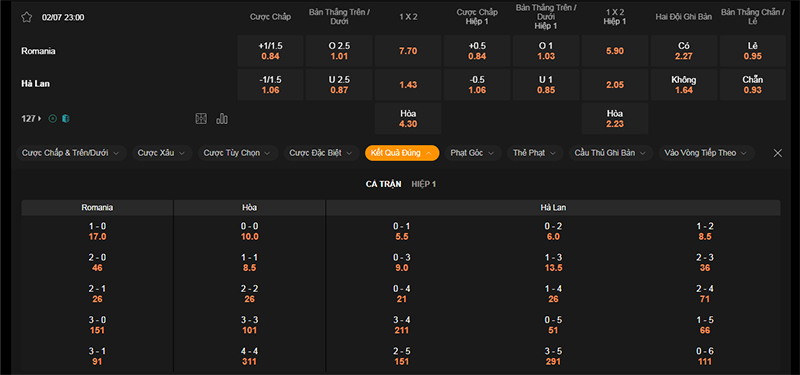Pick the Hòa full-time odds 4.30
800x375 pixels.
[408, 118]
